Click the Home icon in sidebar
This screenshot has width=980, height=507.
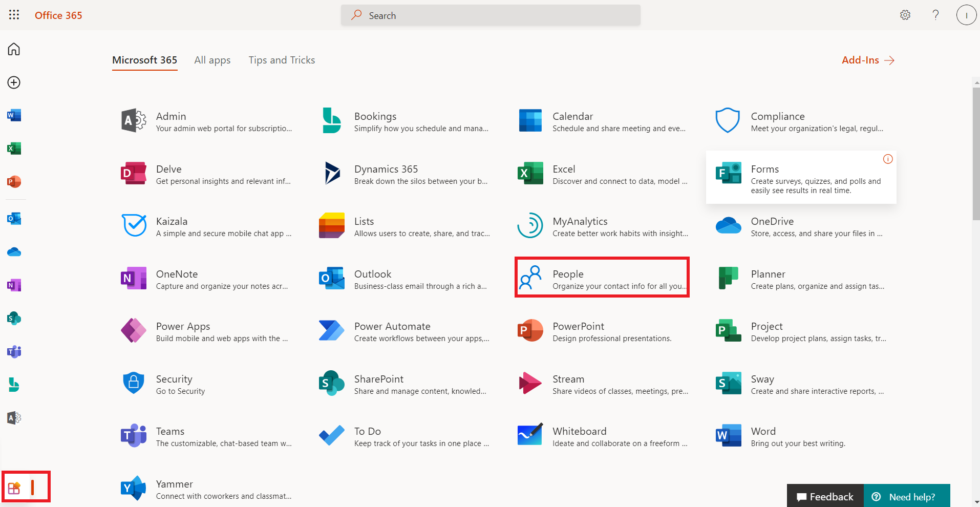[x=14, y=49]
